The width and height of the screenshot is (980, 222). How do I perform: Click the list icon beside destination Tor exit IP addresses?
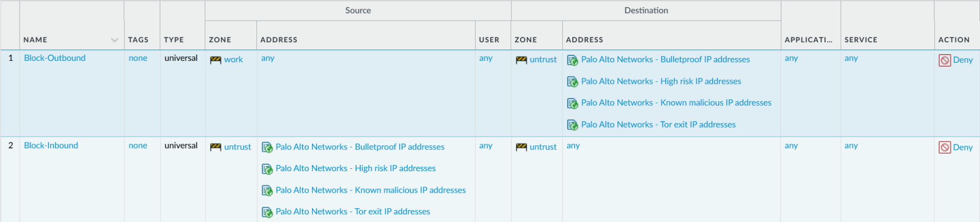click(x=572, y=125)
